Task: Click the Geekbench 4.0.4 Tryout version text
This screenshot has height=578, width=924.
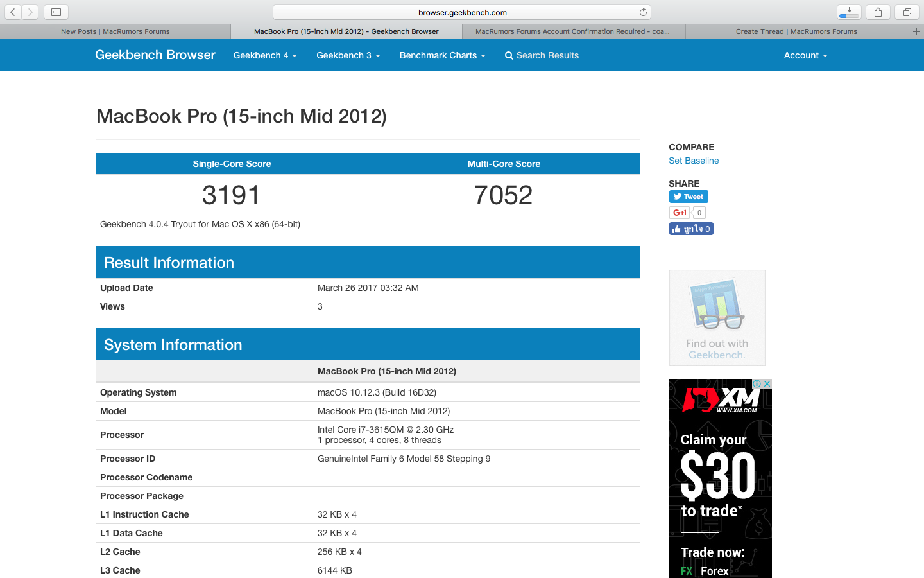Action: click(200, 224)
